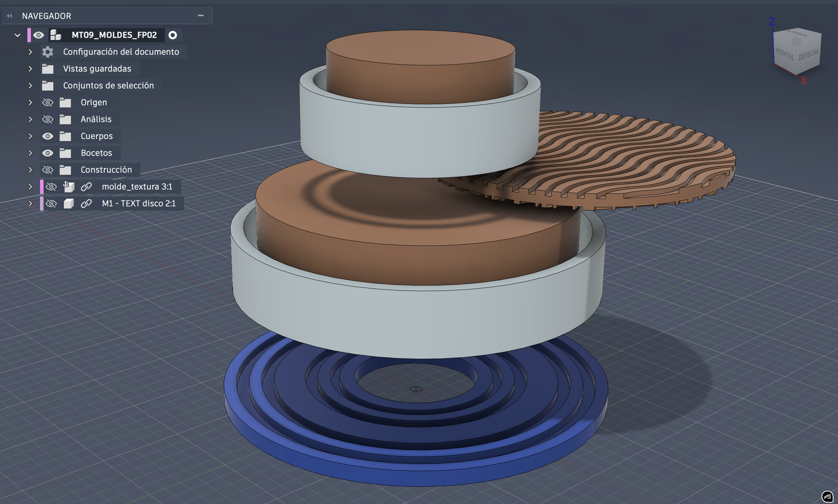This screenshot has height=504, width=838.
Task: Minimize the Navegador panel with dash button
Action: (x=201, y=15)
